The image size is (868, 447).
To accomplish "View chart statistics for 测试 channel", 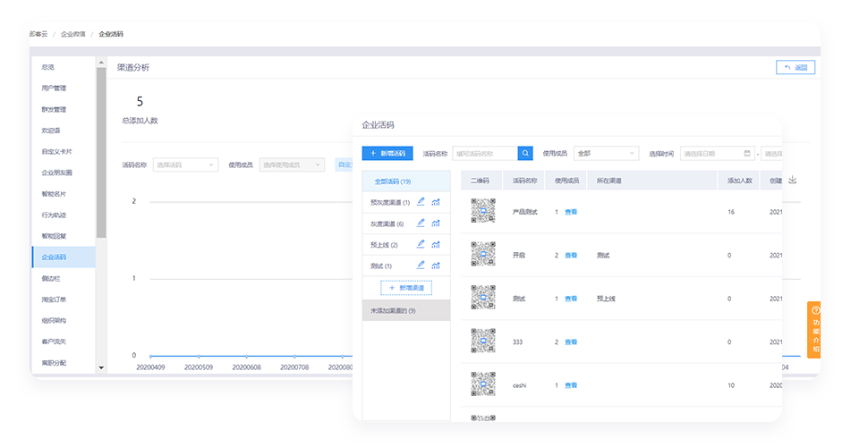I will click(x=436, y=266).
